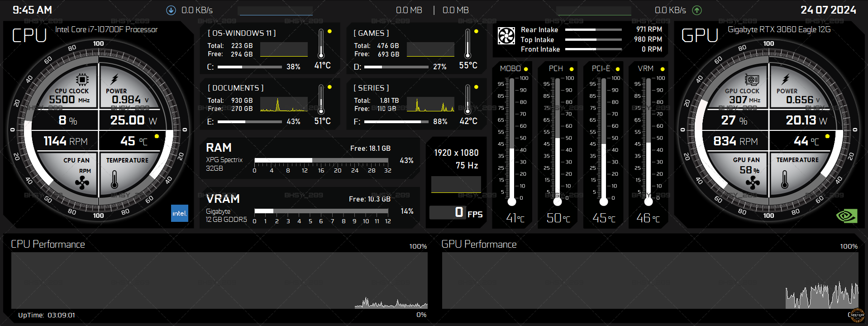Click the PCH temperature thermometer column

tap(558, 141)
